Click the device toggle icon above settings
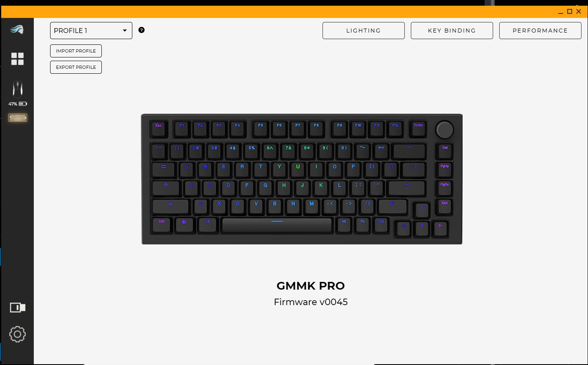The width and height of the screenshot is (588, 365). coord(18,308)
